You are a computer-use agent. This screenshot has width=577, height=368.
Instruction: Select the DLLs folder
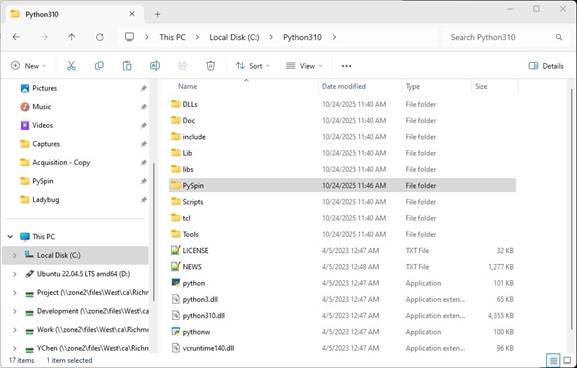click(x=342, y=104)
